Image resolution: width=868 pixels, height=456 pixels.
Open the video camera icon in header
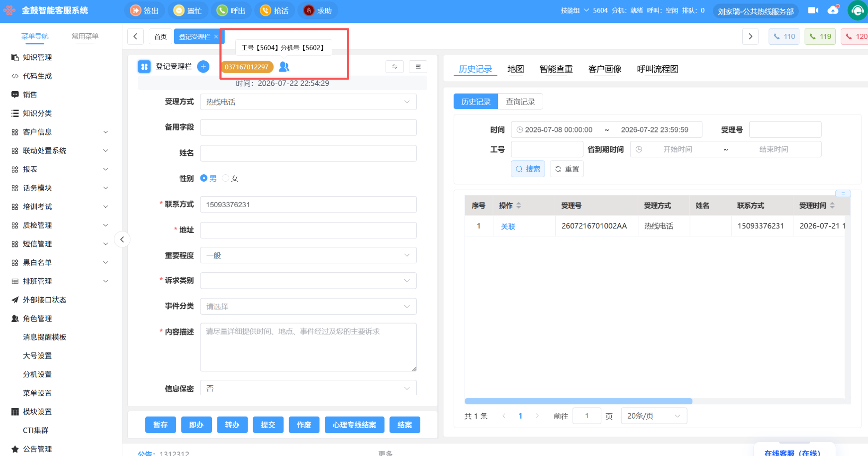tap(813, 10)
